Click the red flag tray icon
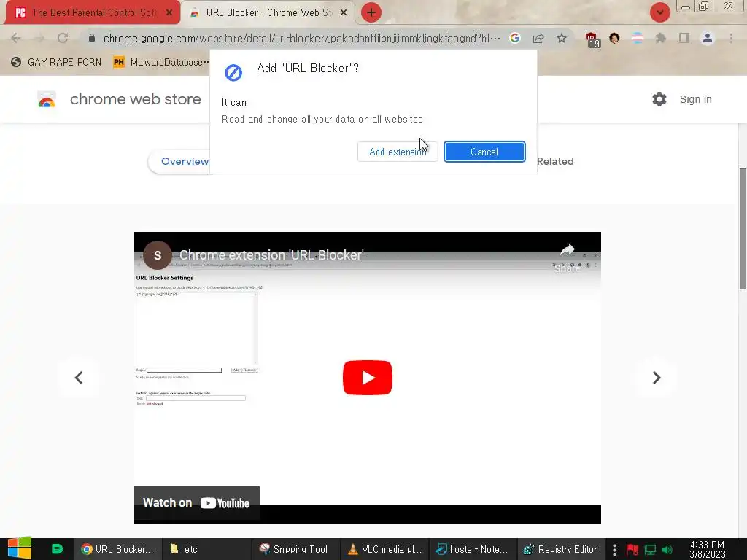Viewport: 747px width, 560px height. [x=632, y=550]
